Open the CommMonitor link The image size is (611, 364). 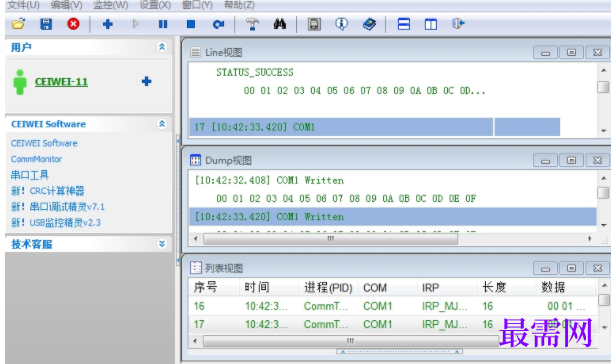pyautogui.click(x=36, y=159)
